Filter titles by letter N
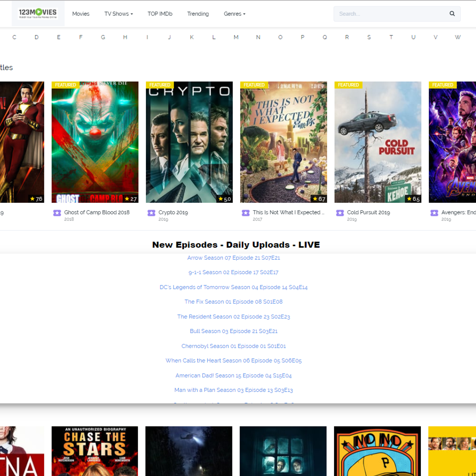476x476 pixels. coord(258,37)
